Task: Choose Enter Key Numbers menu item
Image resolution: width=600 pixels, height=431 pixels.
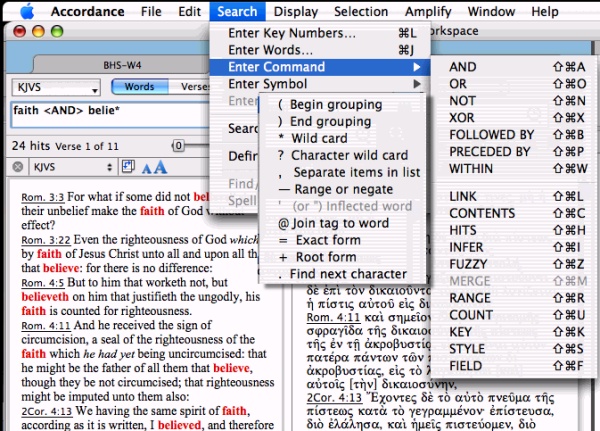Action: click(x=320, y=33)
